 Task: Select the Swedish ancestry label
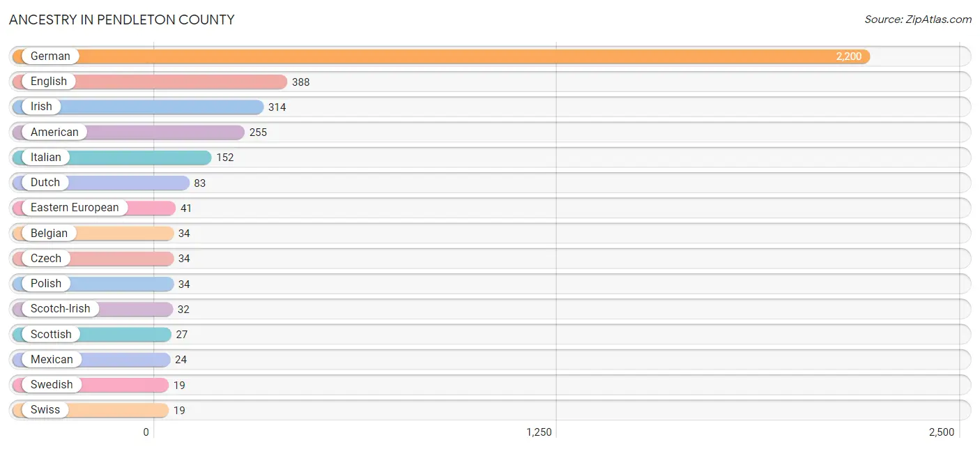pos(52,385)
